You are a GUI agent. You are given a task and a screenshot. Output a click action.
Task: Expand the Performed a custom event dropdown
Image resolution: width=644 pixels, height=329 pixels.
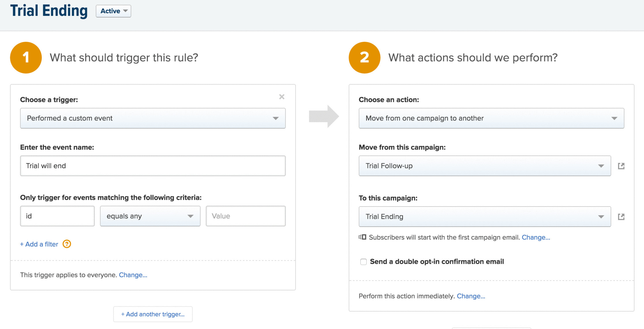[x=153, y=118]
